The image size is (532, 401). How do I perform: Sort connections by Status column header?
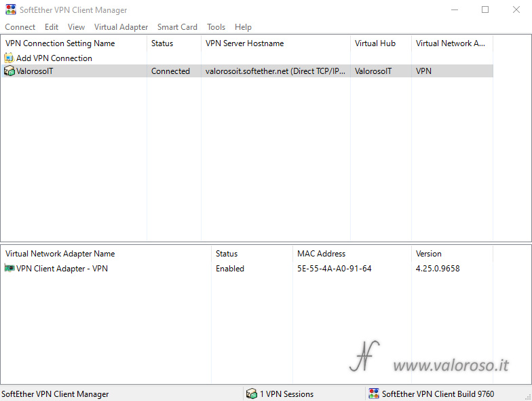click(x=174, y=43)
